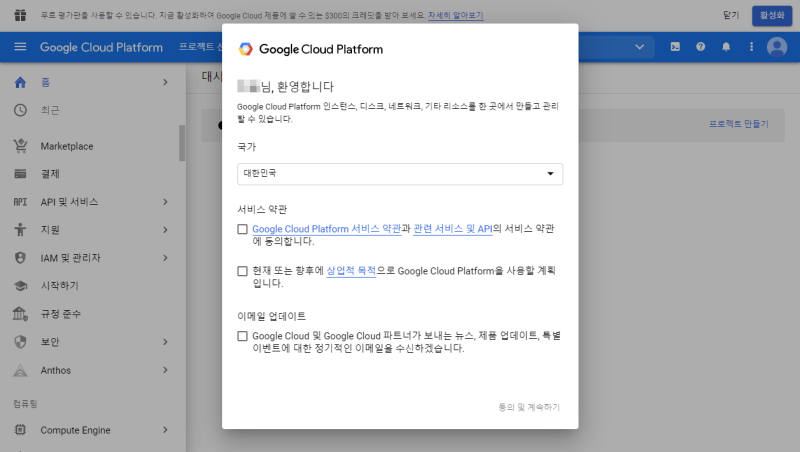The height and width of the screenshot is (452, 800).
Task: Click the 프로젝트 만들기 link
Action: click(738, 124)
